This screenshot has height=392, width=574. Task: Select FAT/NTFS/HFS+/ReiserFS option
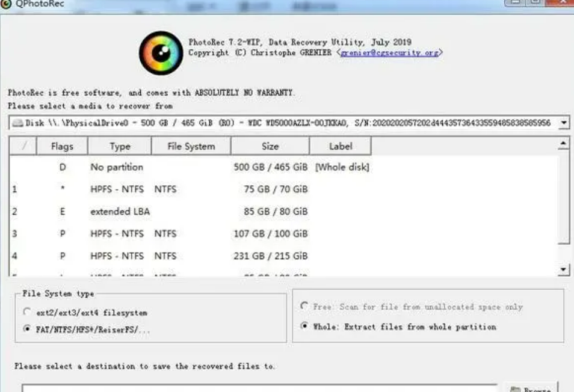click(x=26, y=328)
